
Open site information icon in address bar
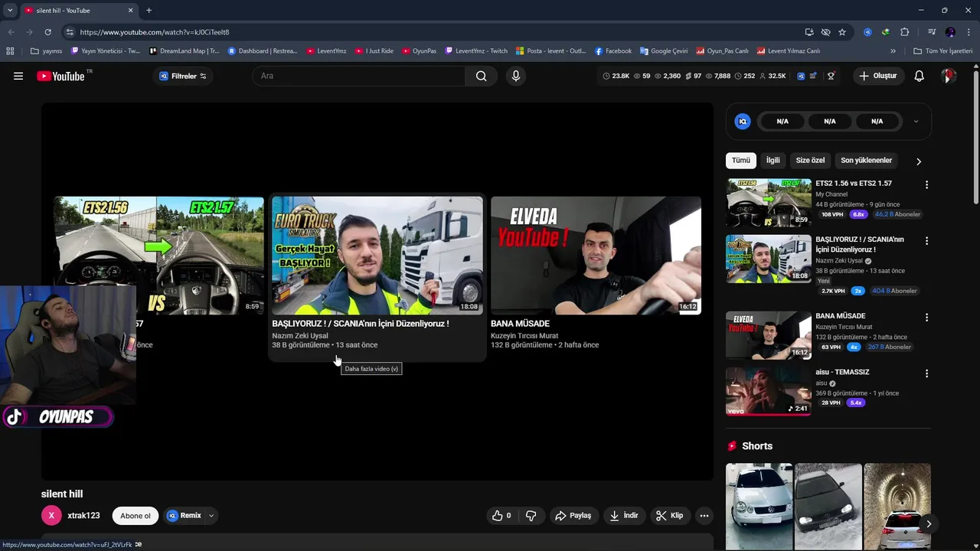pyautogui.click(x=70, y=32)
